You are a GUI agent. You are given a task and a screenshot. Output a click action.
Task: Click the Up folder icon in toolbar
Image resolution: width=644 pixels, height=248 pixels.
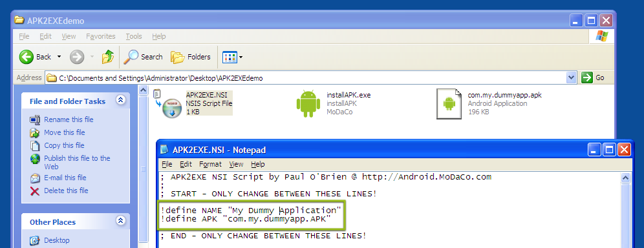pos(108,57)
